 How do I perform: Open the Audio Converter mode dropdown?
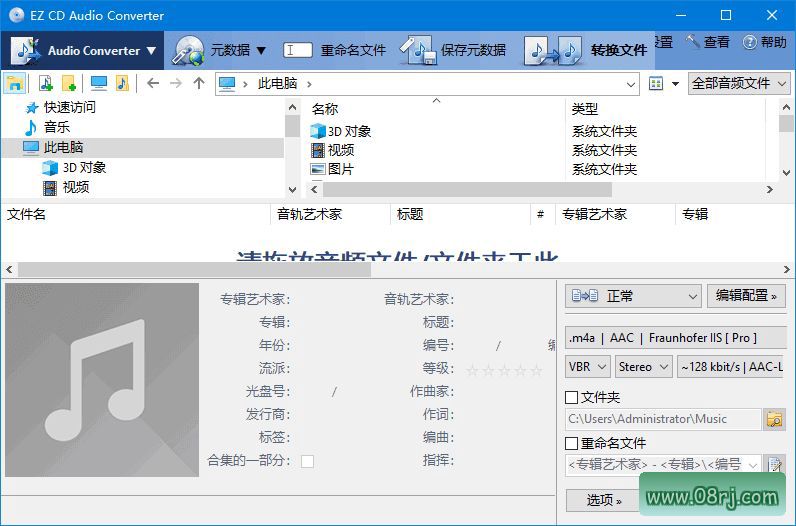click(x=83, y=50)
